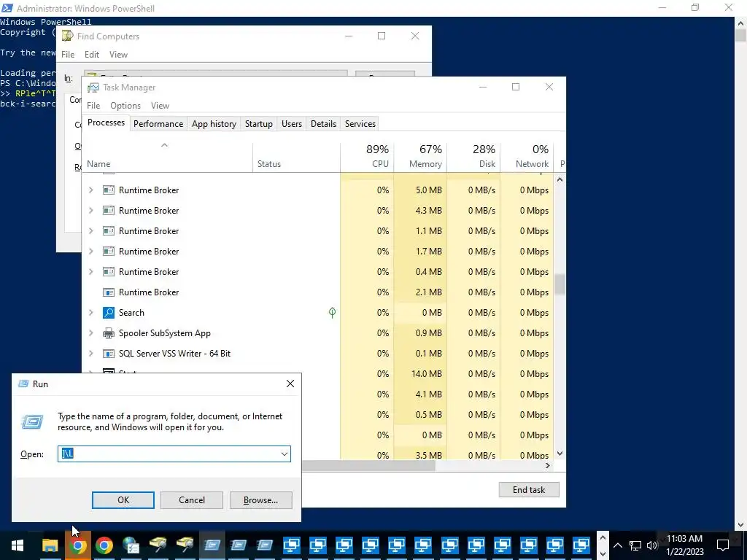Click the Task Manager title bar icon

[93, 87]
